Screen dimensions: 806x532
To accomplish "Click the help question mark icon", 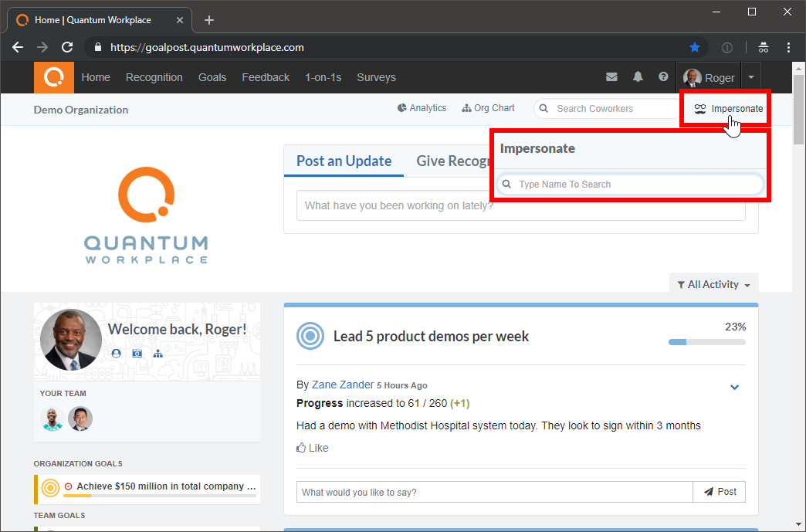I will click(x=663, y=77).
